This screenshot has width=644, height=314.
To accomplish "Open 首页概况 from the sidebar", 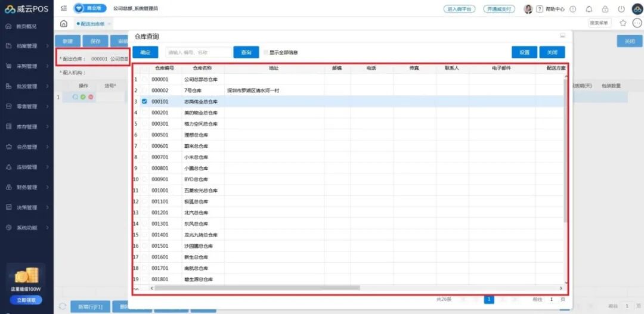I will coord(26,26).
